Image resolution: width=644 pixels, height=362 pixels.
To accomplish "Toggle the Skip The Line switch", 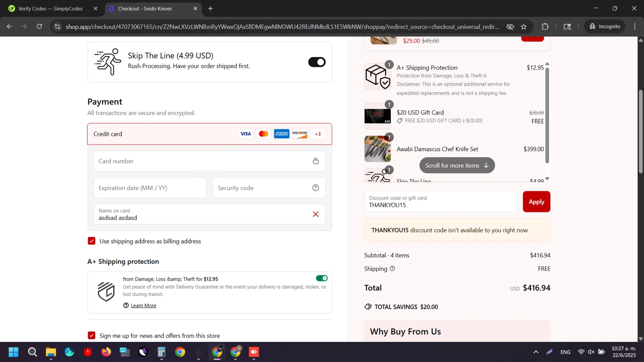I will (x=317, y=62).
